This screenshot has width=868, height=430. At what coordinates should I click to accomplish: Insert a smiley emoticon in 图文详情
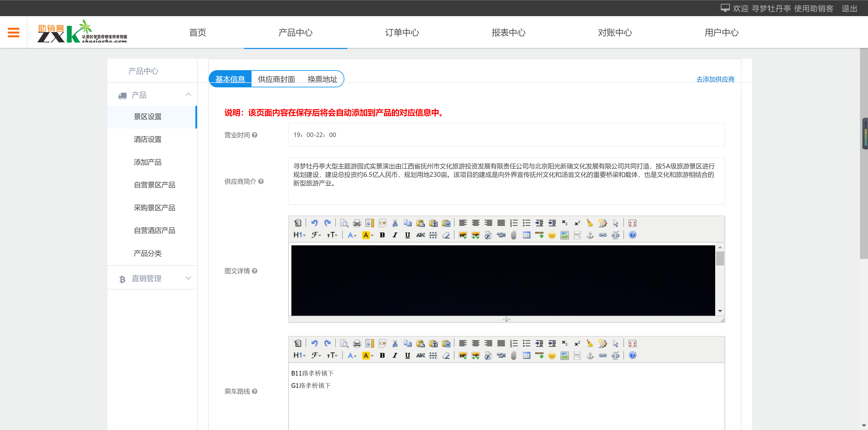click(x=552, y=235)
